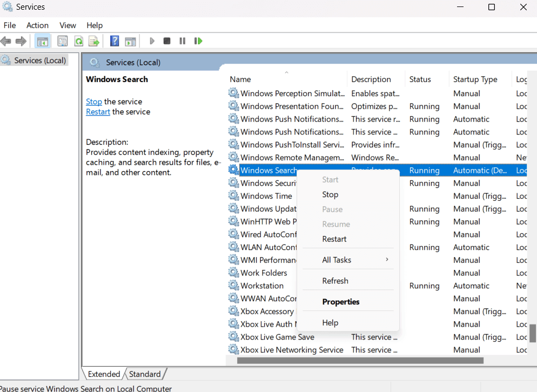Image resolution: width=537 pixels, height=392 pixels.
Task: Select Xbox Live Game Save service
Action: tap(277, 337)
